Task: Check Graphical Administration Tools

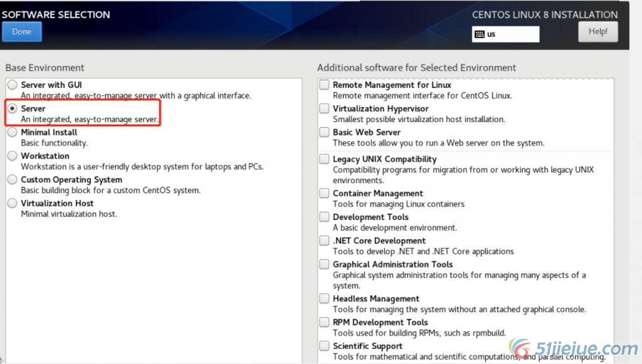Action: tap(324, 264)
